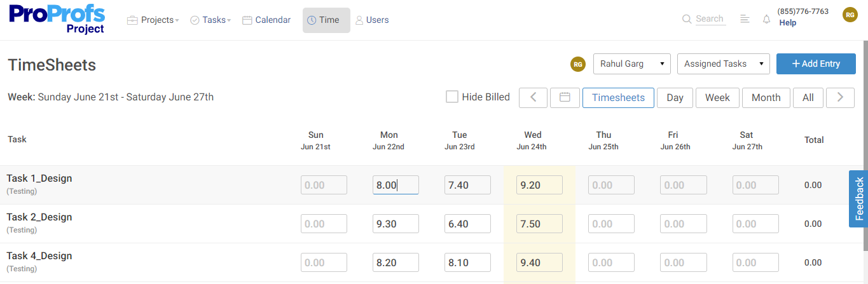Open the Assigned Tasks dropdown
Image resolution: width=868 pixels, height=284 pixels.
click(x=724, y=64)
